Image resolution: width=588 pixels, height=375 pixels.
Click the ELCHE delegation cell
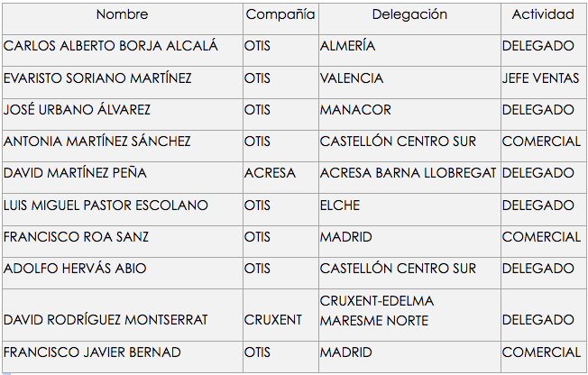coord(340,206)
